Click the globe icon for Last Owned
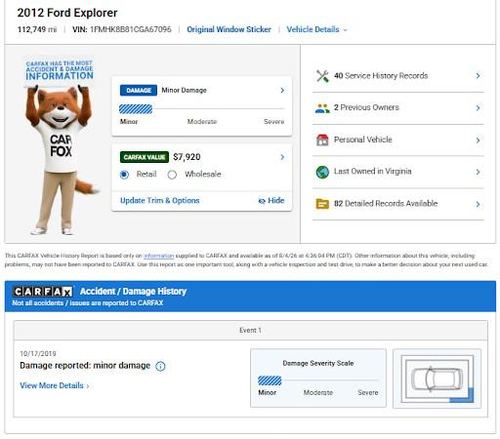The width and height of the screenshot is (500, 439). click(322, 172)
